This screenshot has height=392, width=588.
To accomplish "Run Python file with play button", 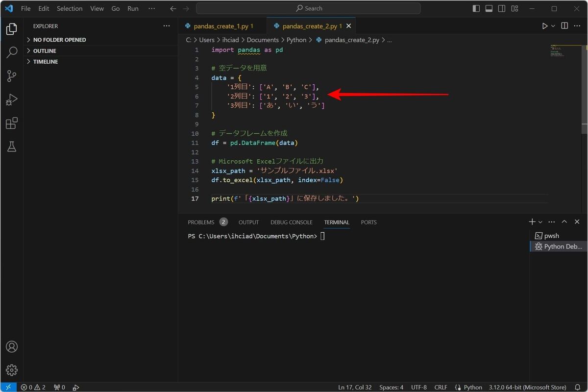I will pos(545,26).
